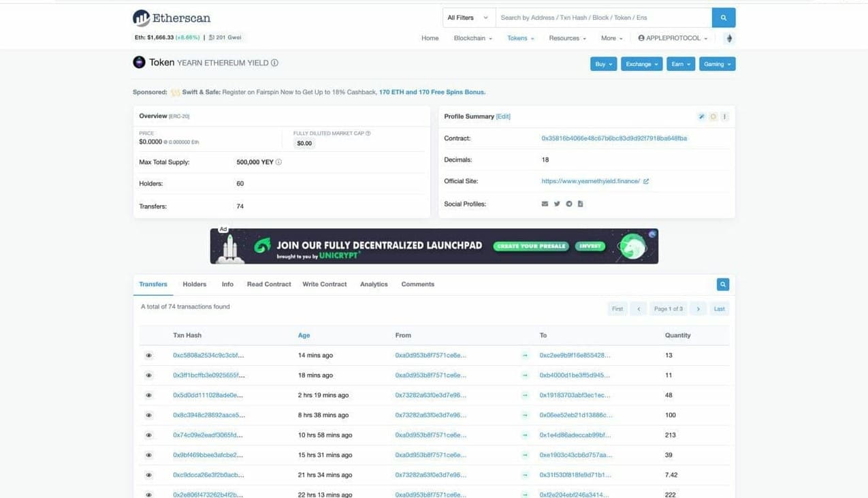Open contract address 0x35816b4066e48c67 link
This screenshot has height=498, width=868.
tap(614, 138)
